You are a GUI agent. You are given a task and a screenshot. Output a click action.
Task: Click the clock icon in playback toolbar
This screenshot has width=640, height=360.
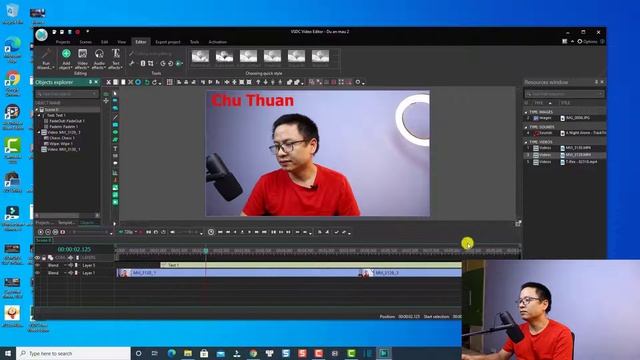pyautogui.click(x=211, y=232)
